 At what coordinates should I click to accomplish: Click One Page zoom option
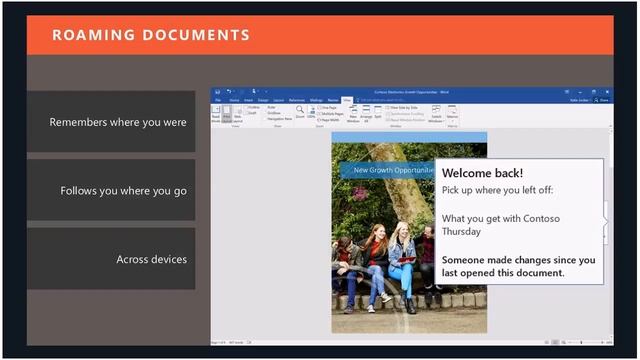pyautogui.click(x=327, y=108)
